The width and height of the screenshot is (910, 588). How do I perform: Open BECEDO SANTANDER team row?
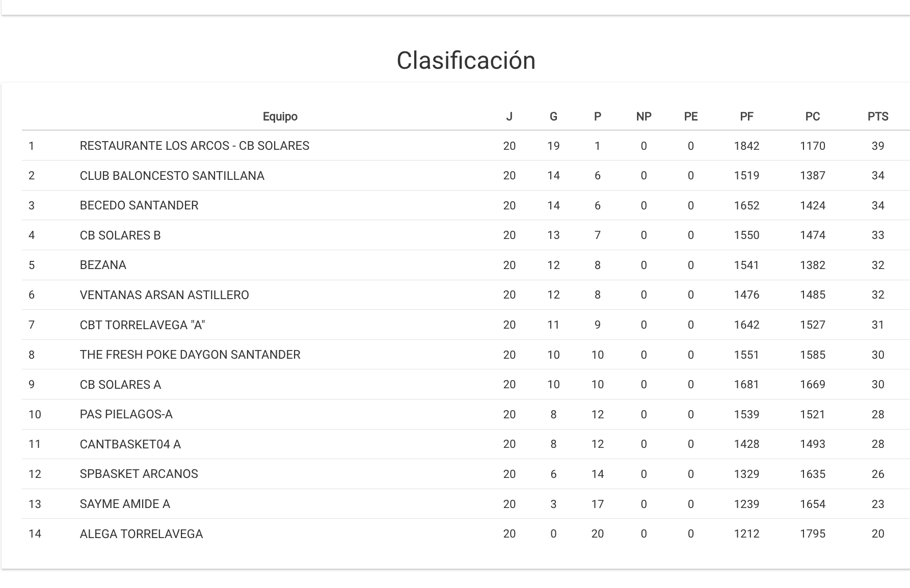139,205
